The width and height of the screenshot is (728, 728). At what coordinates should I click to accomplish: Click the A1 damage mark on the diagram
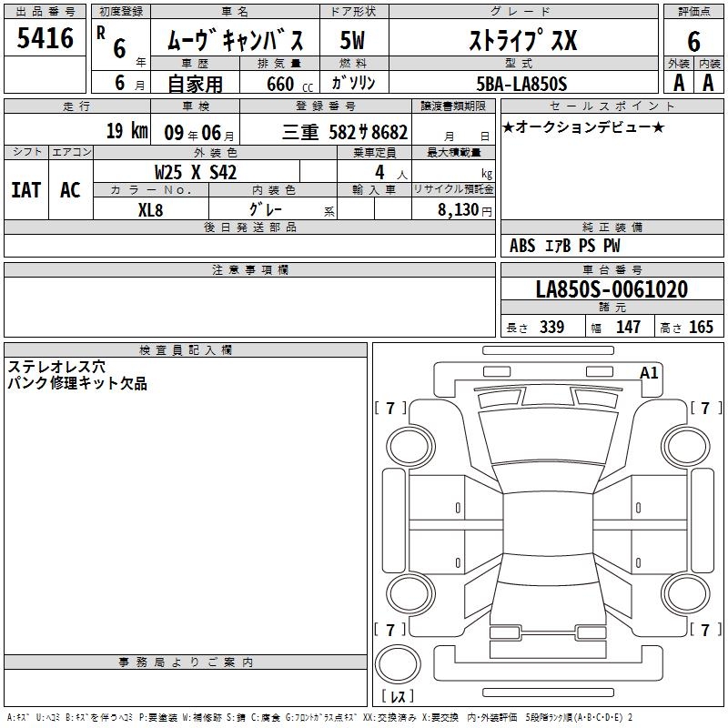[x=649, y=372]
